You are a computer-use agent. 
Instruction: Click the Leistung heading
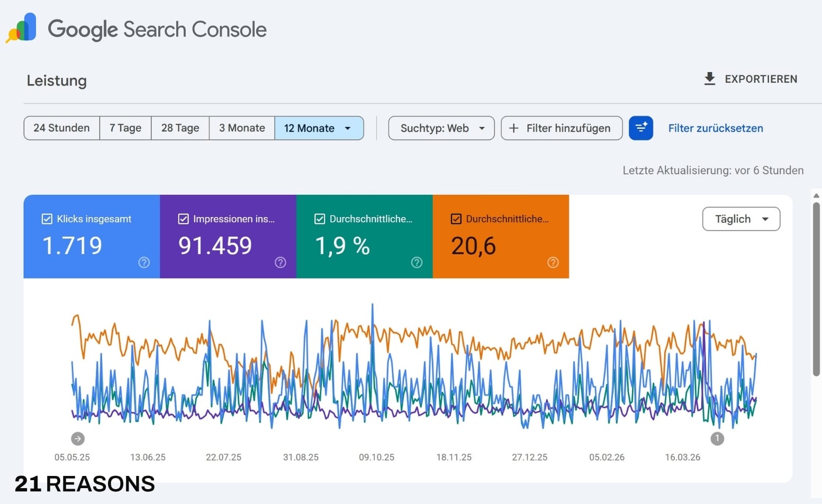57,80
